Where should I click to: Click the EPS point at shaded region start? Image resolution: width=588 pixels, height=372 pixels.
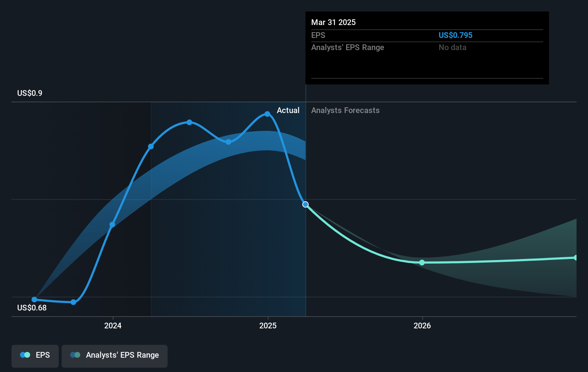point(151,147)
